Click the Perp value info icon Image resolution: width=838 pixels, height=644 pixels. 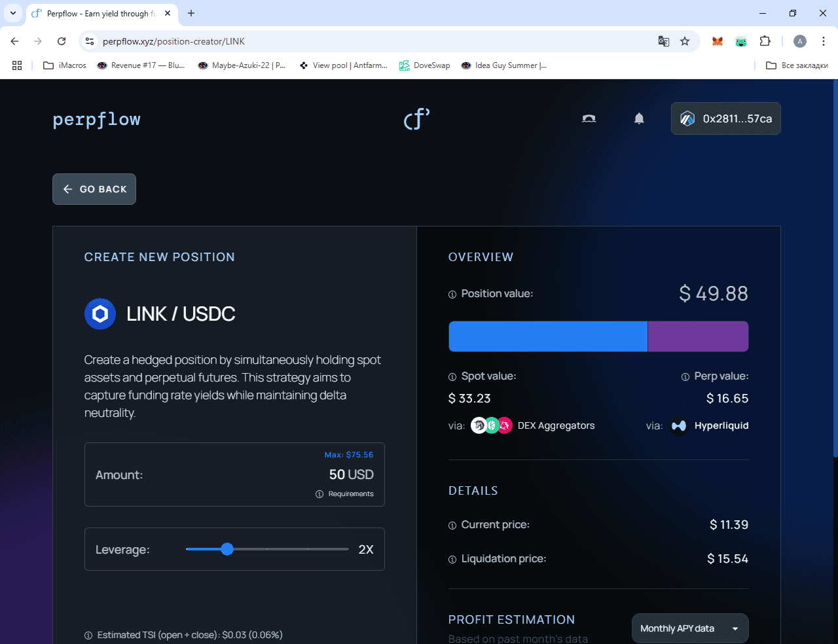pos(685,377)
